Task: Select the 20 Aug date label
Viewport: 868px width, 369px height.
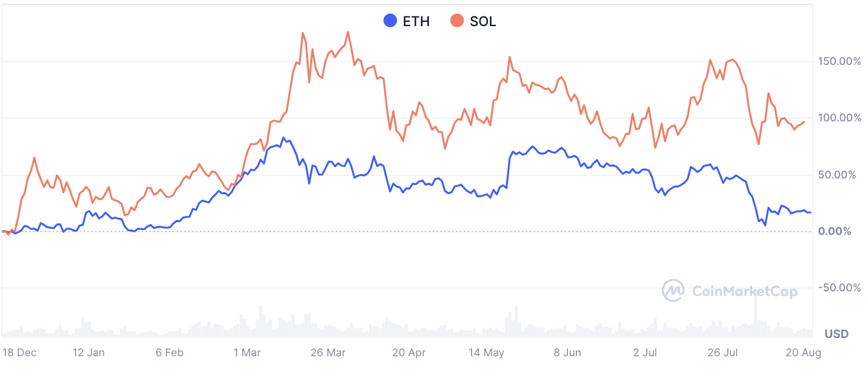Action: point(803,353)
